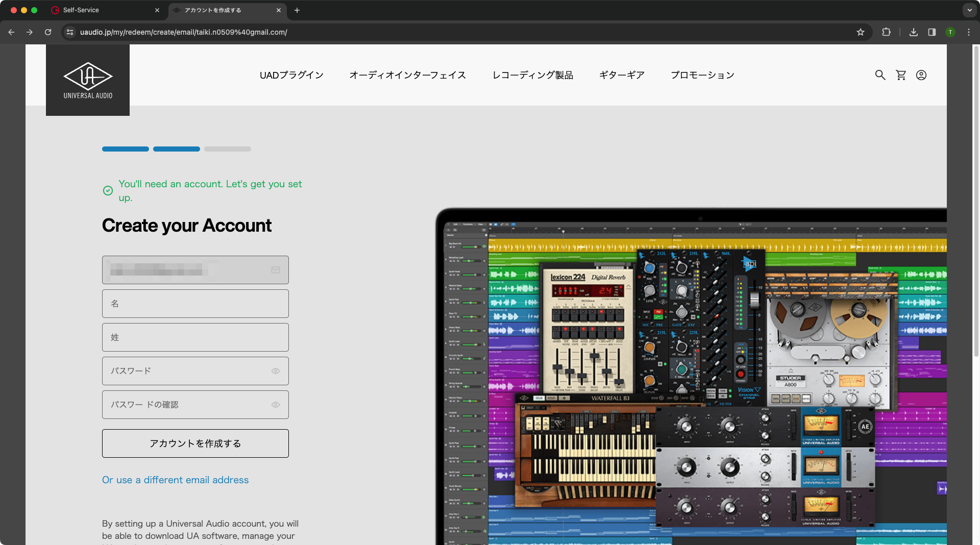980x545 pixels.
Task: Click the envelope icon in the email field
Action: 276,270
